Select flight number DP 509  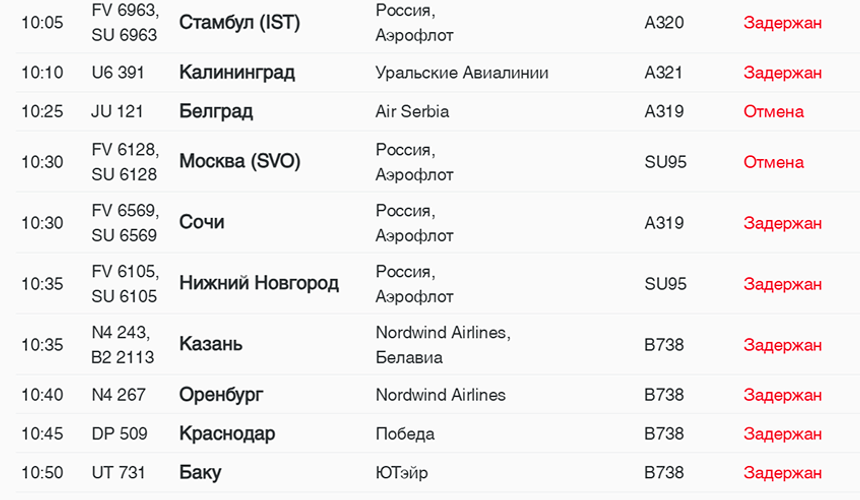(x=119, y=434)
